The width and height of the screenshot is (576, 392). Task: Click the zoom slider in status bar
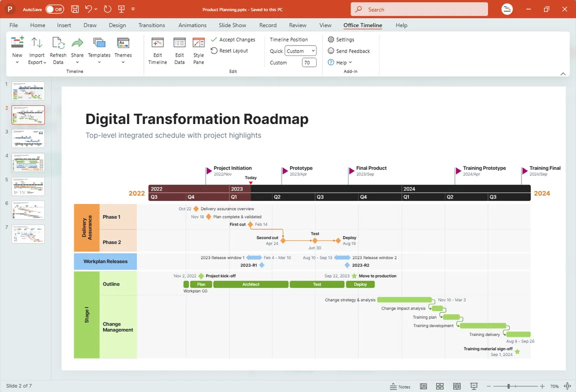pyautogui.click(x=508, y=386)
